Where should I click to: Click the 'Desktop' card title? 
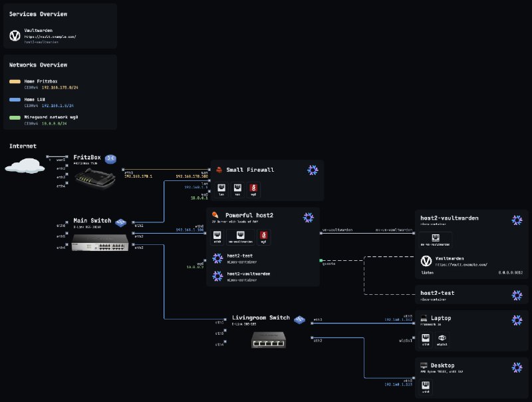(442, 365)
